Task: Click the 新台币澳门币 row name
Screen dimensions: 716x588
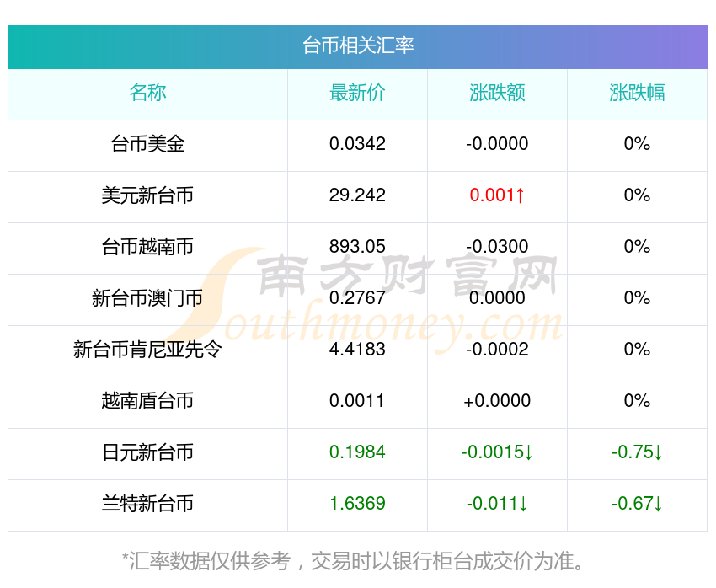Action: click(x=147, y=298)
